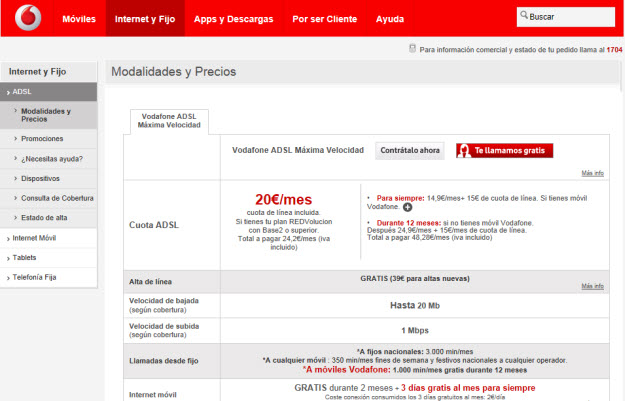This screenshot has width=625, height=401.
Task: Click the phone icon beside commercial info text
Action: coord(413,48)
